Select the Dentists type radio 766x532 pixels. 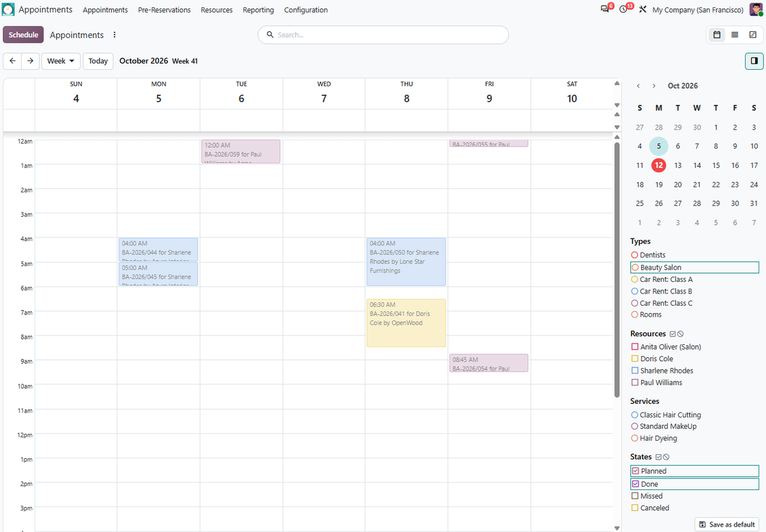click(x=634, y=255)
